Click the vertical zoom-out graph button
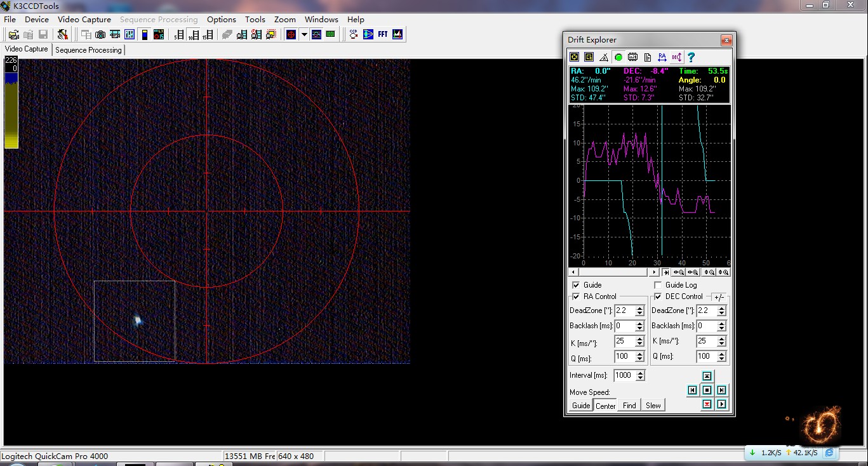868x466 pixels. point(709,272)
